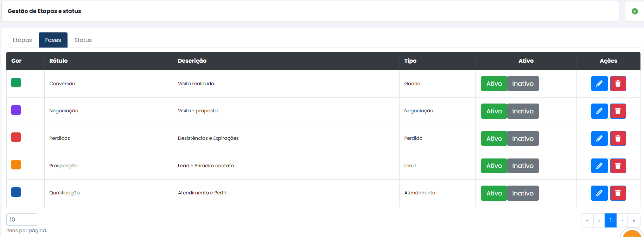The image size is (644, 237).
Task: Set Conversão phase to Inativo
Action: click(x=523, y=84)
